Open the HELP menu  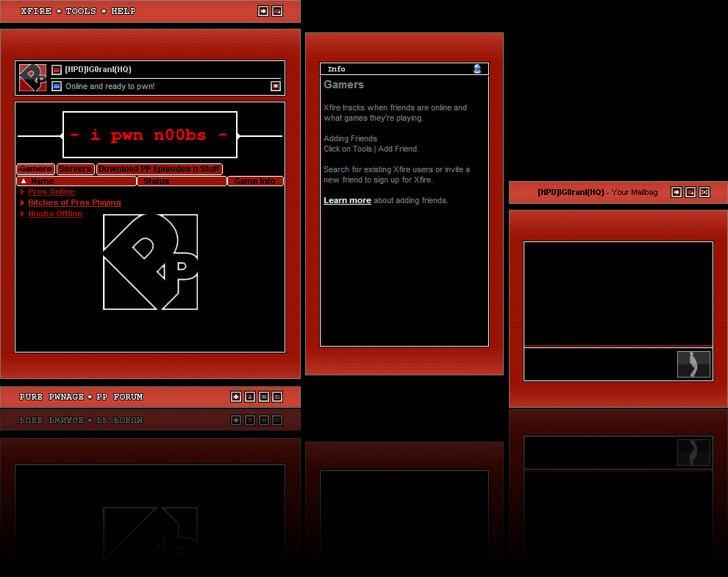pyautogui.click(x=123, y=11)
